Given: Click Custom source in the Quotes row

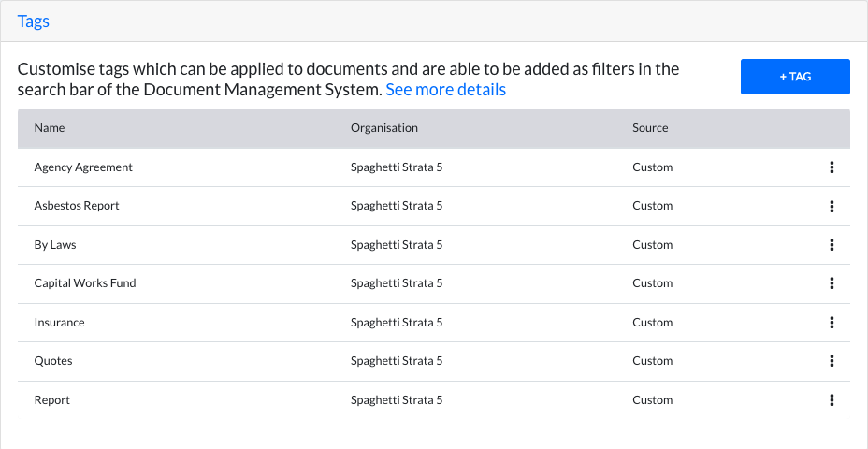Looking at the screenshot, I should click(652, 361).
